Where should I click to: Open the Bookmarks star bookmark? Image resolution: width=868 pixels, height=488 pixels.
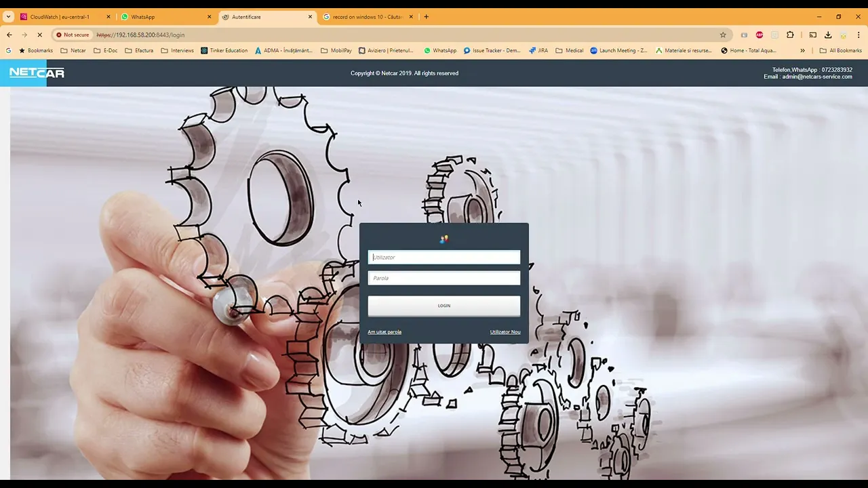[36, 50]
